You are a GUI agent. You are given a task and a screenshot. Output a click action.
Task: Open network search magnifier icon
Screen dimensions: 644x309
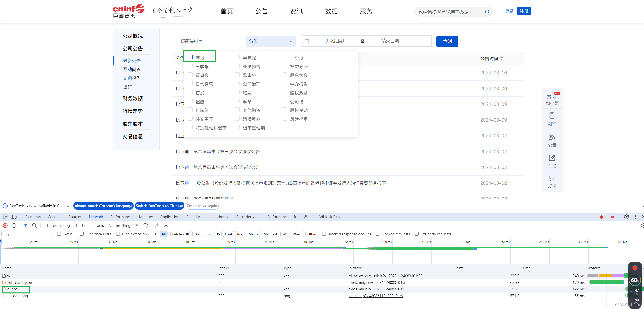(34, 225)
